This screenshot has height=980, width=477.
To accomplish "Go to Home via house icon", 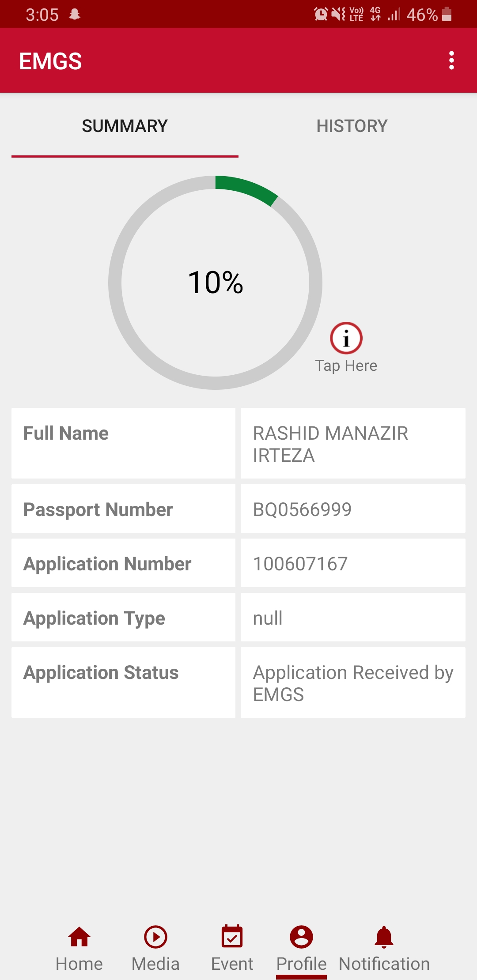I will (79, 937).
